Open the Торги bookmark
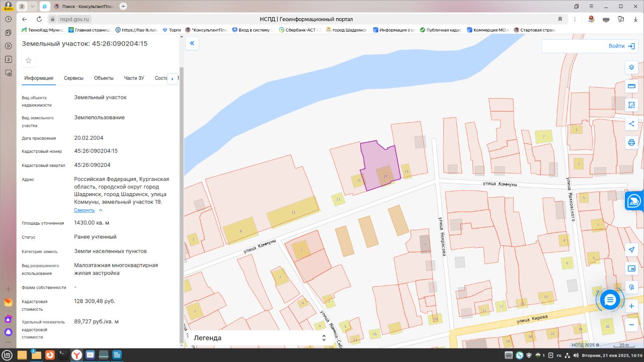This screenshot has width=644, height=362. [171, 30]
